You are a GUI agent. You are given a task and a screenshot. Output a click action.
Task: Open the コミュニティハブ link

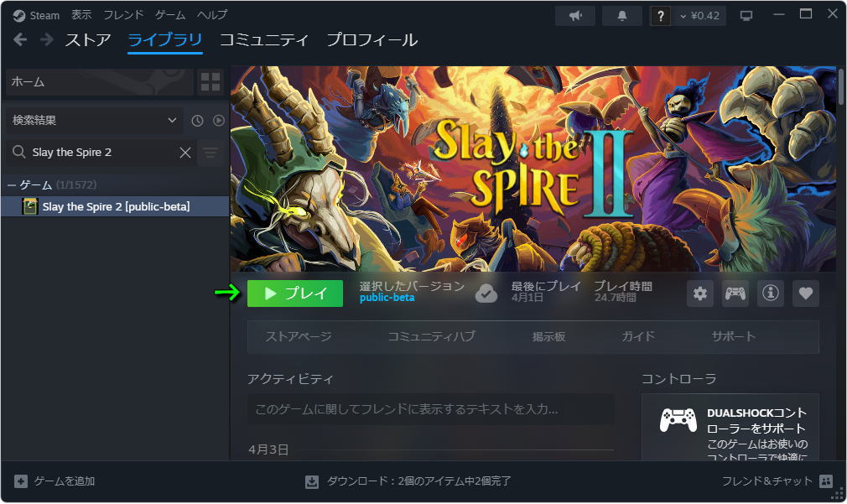(x=431, y=336)
